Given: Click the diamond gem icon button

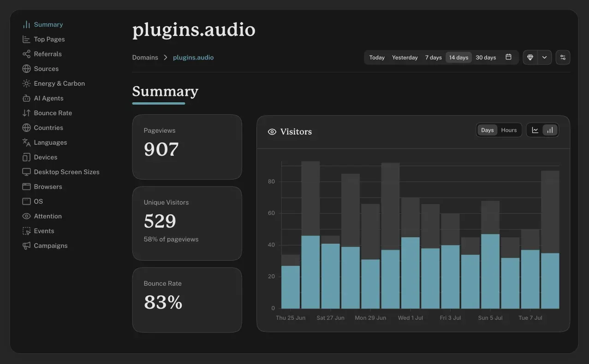Looking at the screenshot, I should pos(530,57).
